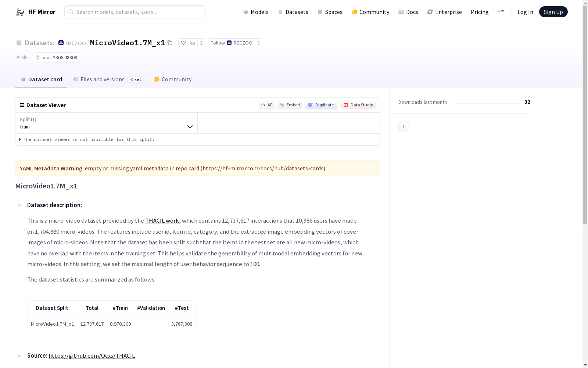Click the HF Mirror logo icon
588x368 pixels.
pos(20,12)
